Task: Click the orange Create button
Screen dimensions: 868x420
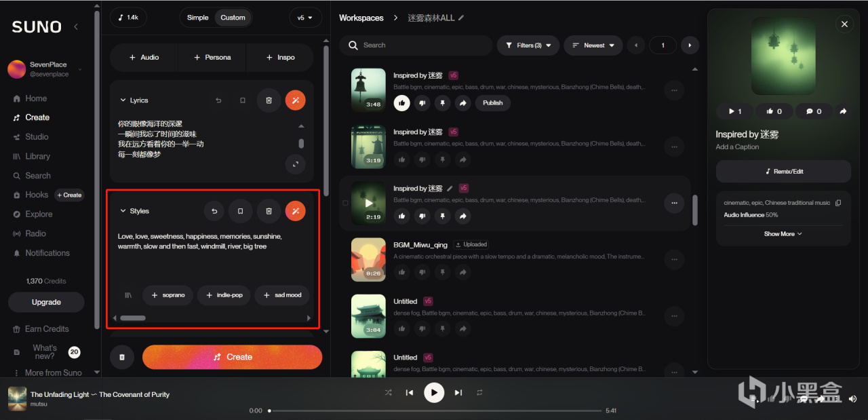Action: [232, 357]
